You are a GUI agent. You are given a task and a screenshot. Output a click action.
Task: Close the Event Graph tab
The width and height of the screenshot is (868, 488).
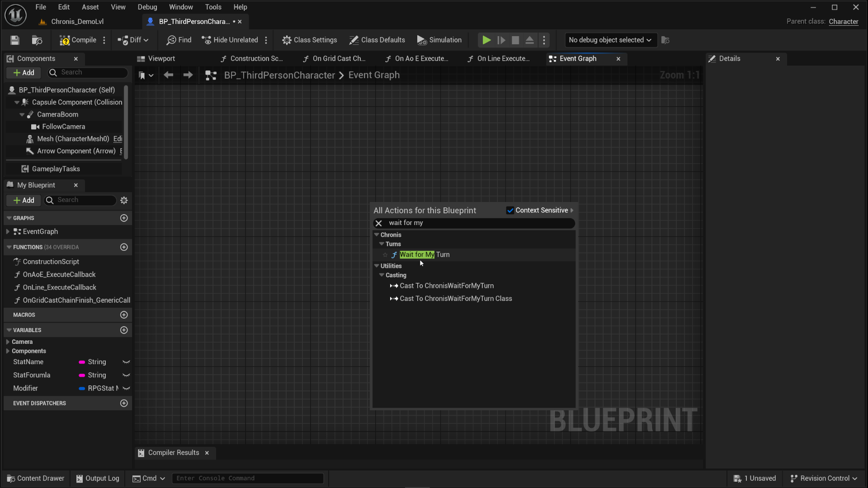pos(618,59)
